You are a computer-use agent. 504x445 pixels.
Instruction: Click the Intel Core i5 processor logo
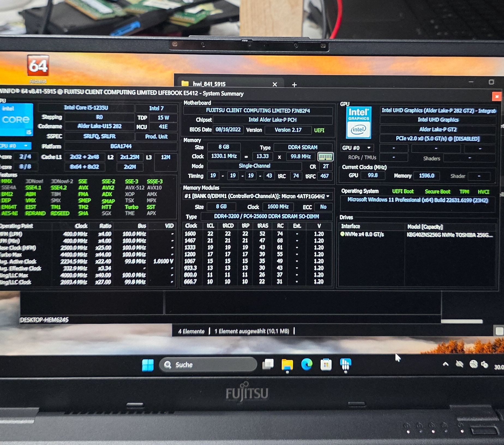[x=16, y=120]
